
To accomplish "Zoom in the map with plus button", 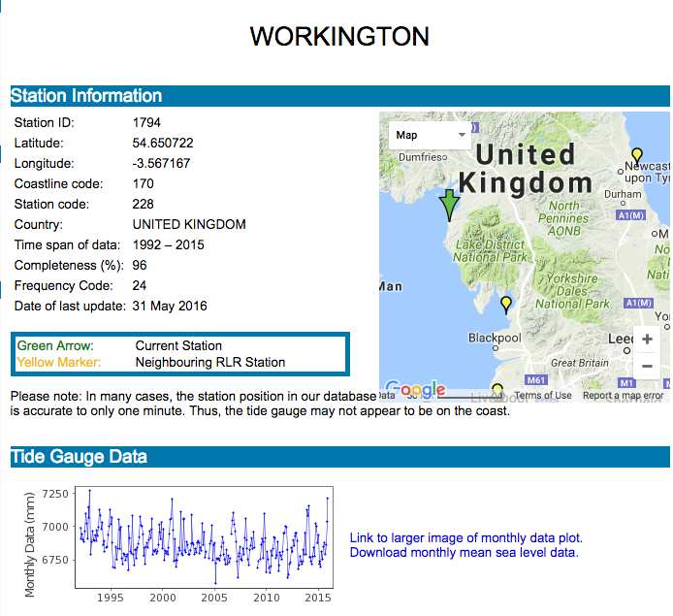I will click(647, 340).
